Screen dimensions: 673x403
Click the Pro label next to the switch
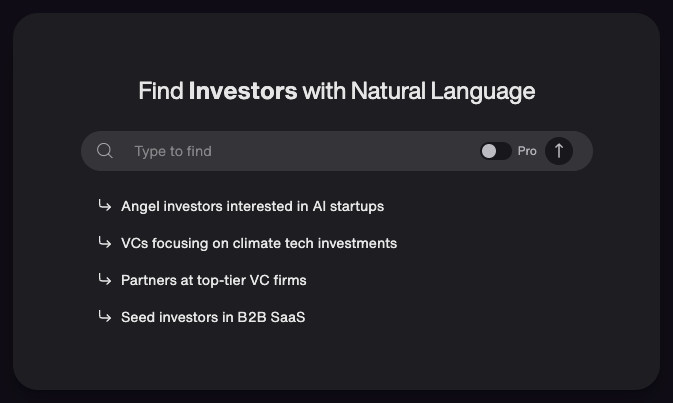pos(527,151)
